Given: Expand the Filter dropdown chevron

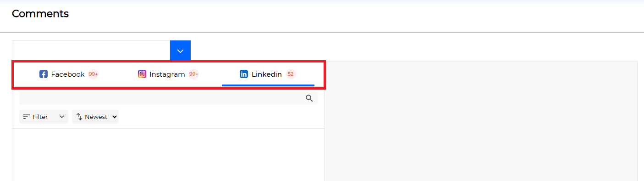Looking at the screenshot, I should 62,117.
